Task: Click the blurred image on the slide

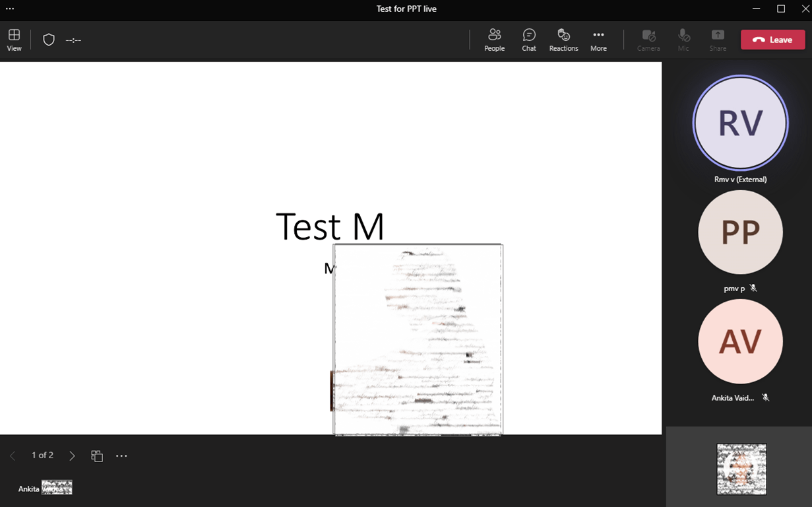Action: click(418, 339)
